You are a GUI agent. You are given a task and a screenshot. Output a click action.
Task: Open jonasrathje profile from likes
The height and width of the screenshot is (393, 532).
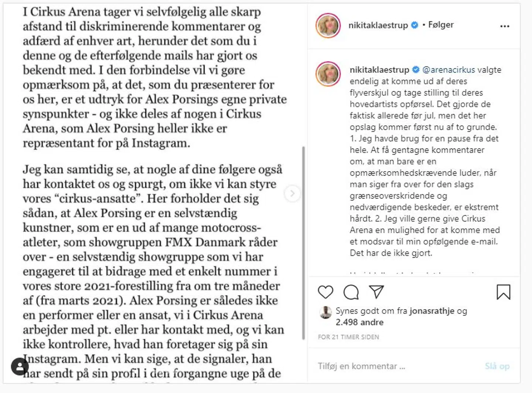[432, 311]
